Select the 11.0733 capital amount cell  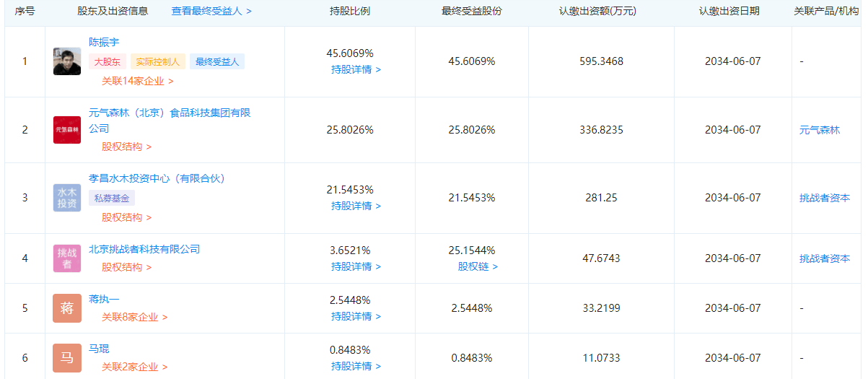pyautogui.click(x=601, y=358)
